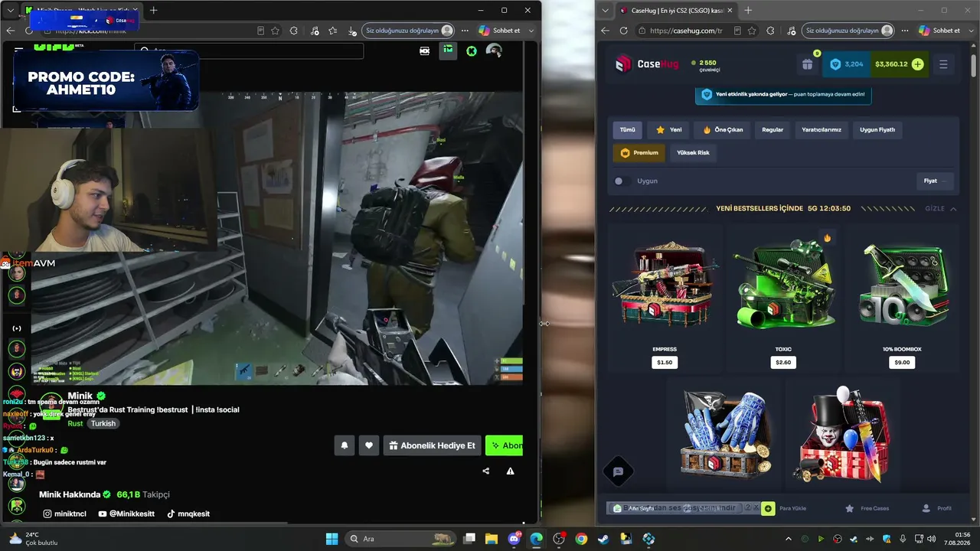
Task: Open the EMPRESS case thumbnail
Action: point(665,285)
